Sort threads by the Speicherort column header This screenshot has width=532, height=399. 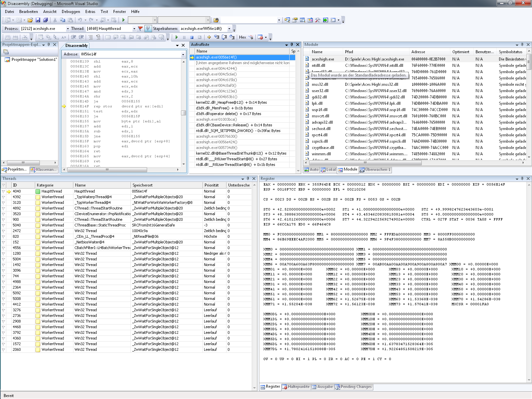coord(167,185)
